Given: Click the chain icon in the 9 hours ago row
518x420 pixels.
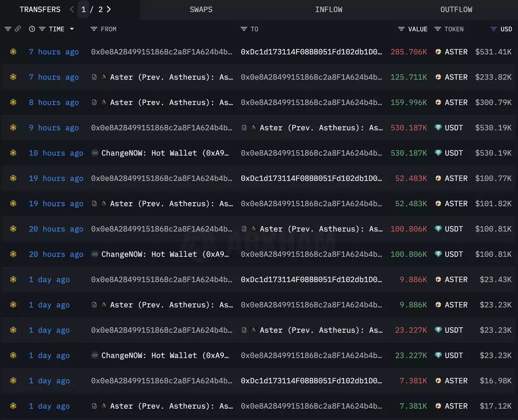Looking at the screenshot, I should pyautogui.click(x=13, y=128).
